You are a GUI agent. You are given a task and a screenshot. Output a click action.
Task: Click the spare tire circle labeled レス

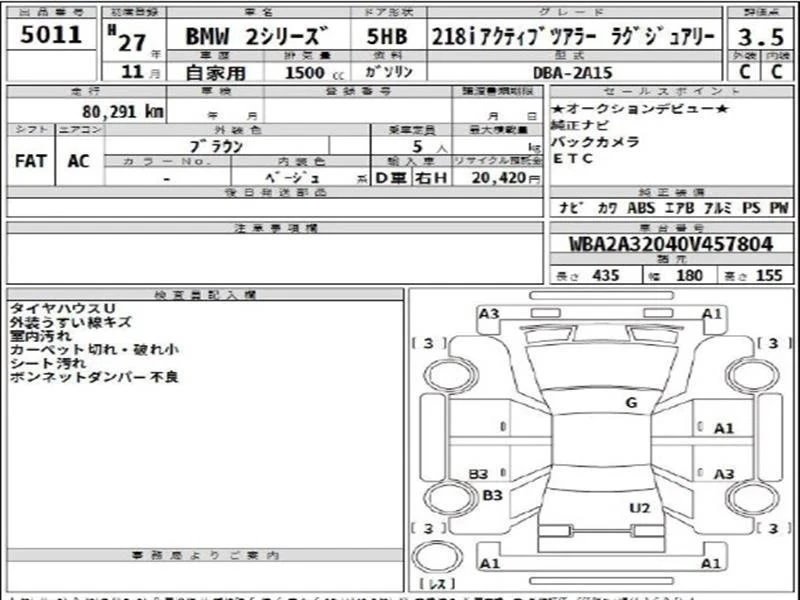pyautogui.click(x=437, y=557)
